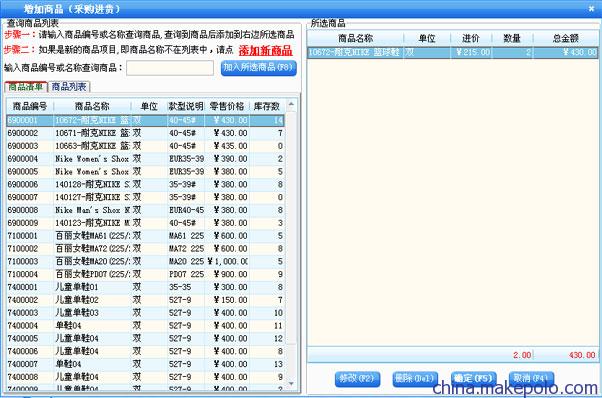602x398 pixels.
Task: Select product 7100002 百丽女鞋MA72
Action: (146, 249)
